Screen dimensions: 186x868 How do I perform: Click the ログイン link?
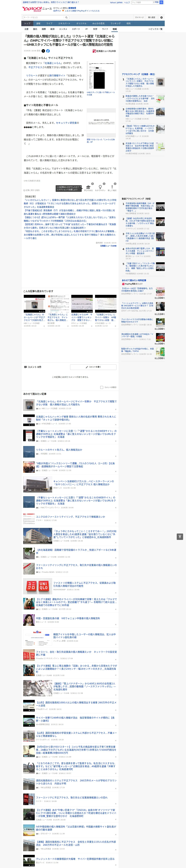point(57,11)
